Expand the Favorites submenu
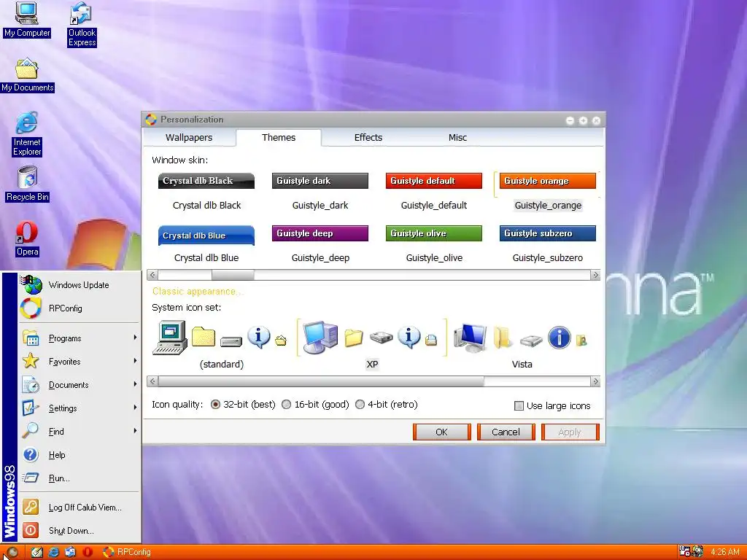This screenshot has width=747, height=560. 79,362
